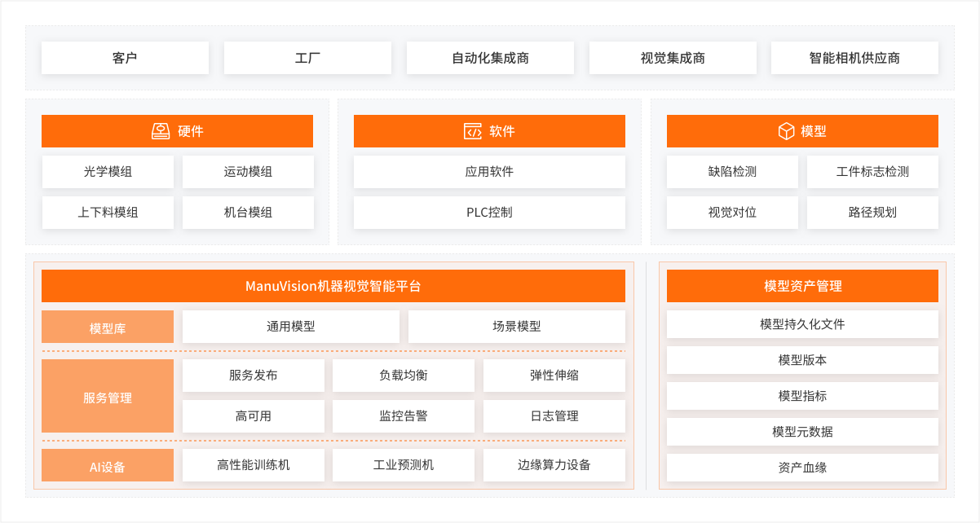Select the 高可用 box
This screenshot has width=980, height=523.
[x=254, y=416]
